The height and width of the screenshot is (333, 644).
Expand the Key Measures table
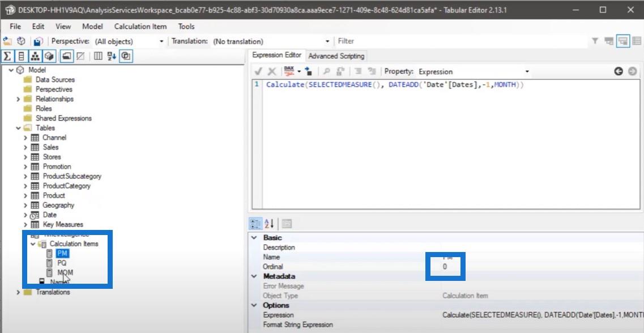25,225
